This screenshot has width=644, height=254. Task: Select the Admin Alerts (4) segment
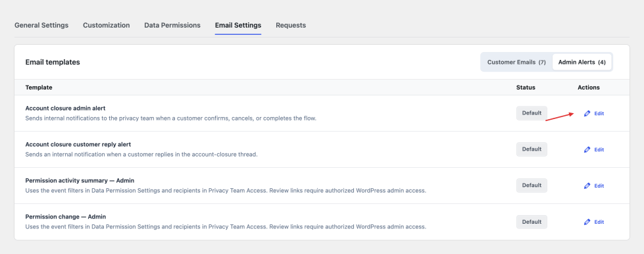click(582, 62)
